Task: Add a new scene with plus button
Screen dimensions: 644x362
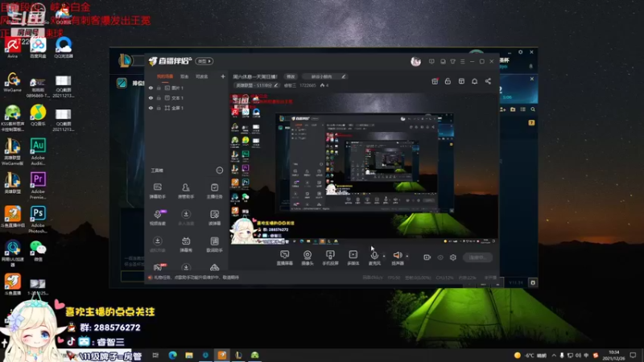Action: tap(223, 76)
